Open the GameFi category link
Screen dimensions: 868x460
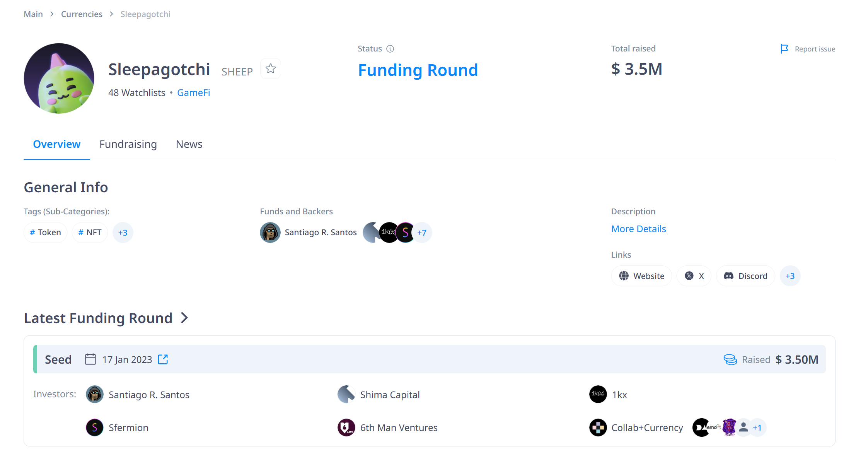[x=193, y=93]
